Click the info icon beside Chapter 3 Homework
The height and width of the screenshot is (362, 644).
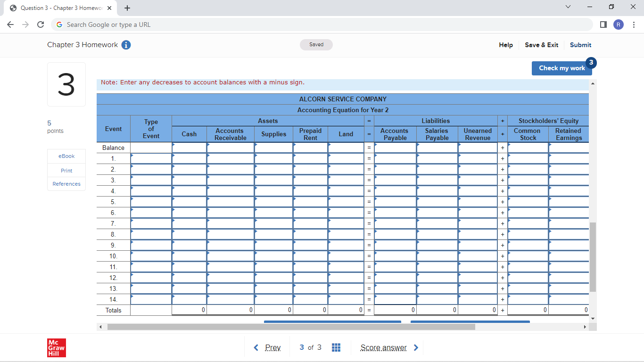pyautogui.click(x=126, y=45)
